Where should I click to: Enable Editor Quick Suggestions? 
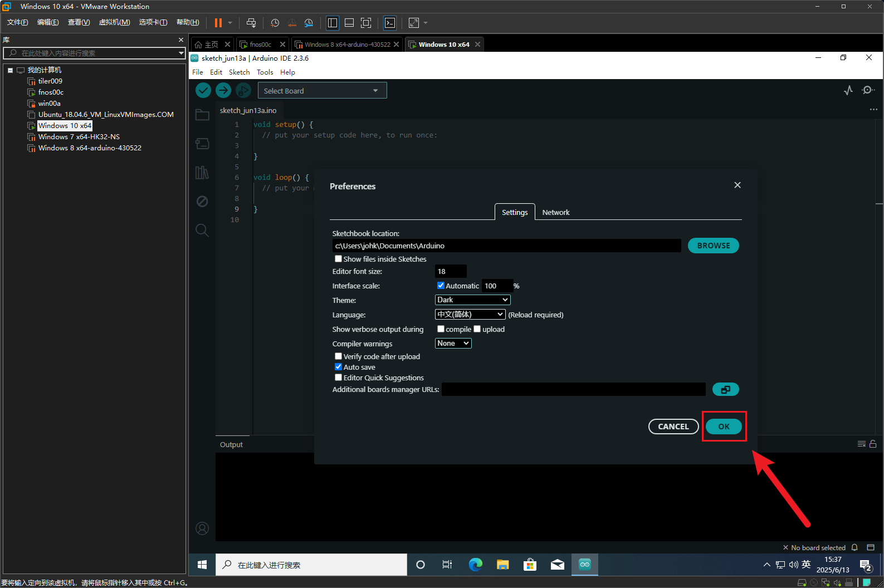pos(338,378)
